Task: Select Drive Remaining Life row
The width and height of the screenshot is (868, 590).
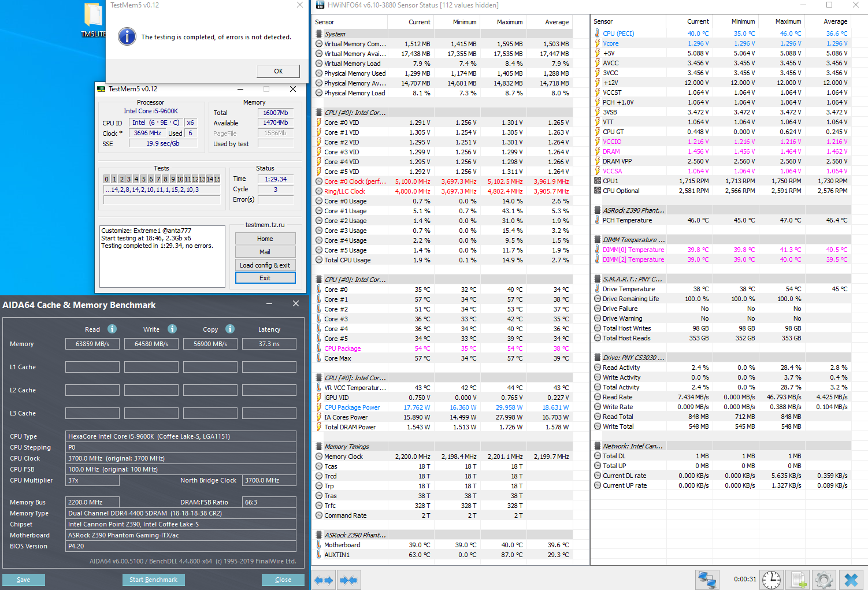Action: pos(721,299)
